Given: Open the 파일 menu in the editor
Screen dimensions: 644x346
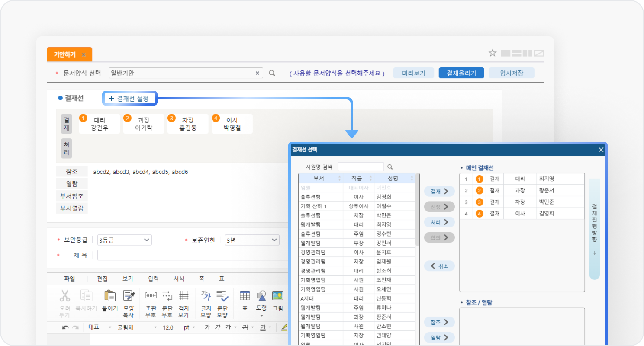Looking at the screenshot, I should 69,279.
